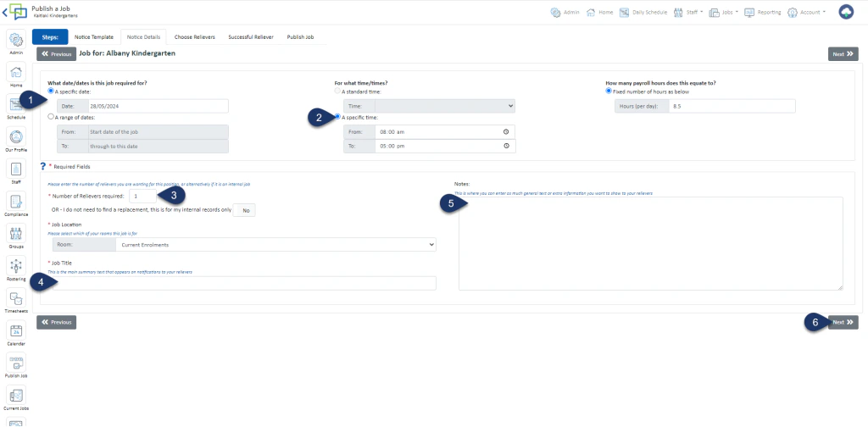Viewport: 868px width, 427px height.
Task: Open Admin in the left sidebar
Action: (17, 41)
